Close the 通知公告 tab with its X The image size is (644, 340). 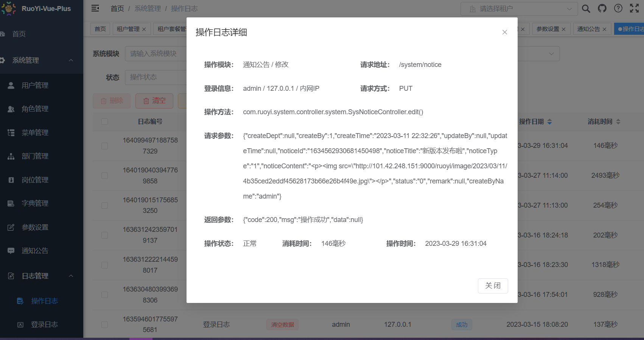[x=604, y=29]
